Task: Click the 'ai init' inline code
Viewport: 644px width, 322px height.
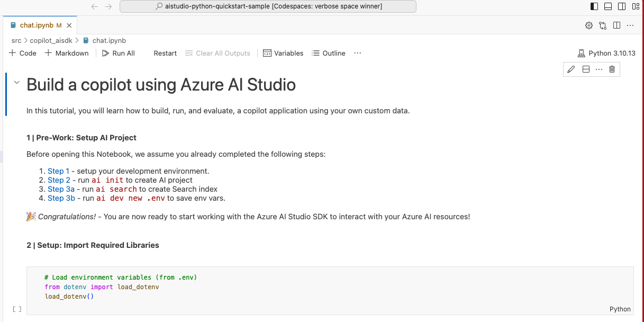Action: click(107, 180)
